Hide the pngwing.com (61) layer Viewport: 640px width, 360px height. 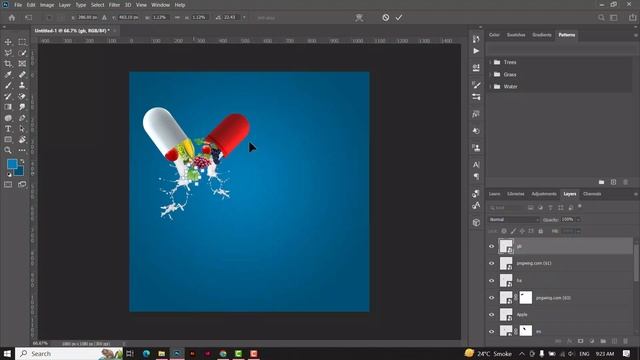tap(491, 263)
